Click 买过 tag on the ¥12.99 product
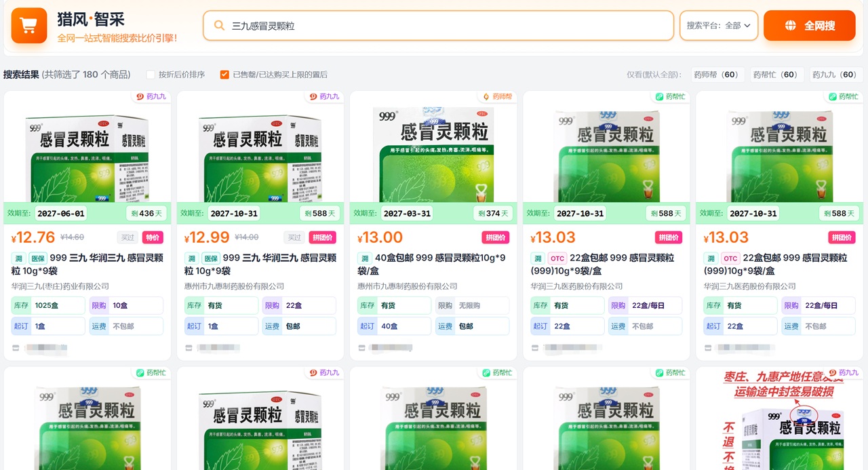 294,237
